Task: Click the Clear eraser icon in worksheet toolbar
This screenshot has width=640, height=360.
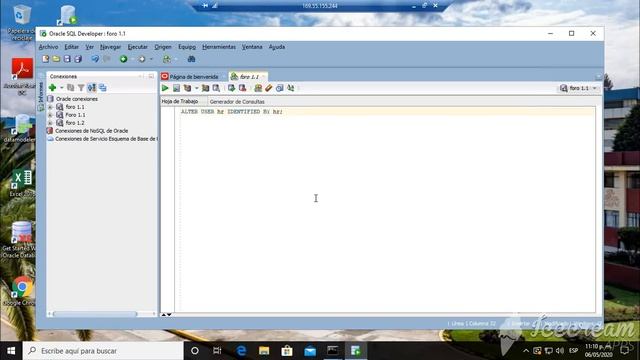Action: [x=269, y=88]
